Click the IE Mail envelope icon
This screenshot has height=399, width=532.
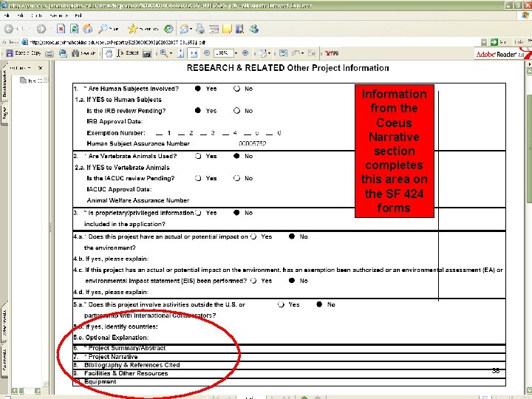pyautogui.click(x=184, y=29)
